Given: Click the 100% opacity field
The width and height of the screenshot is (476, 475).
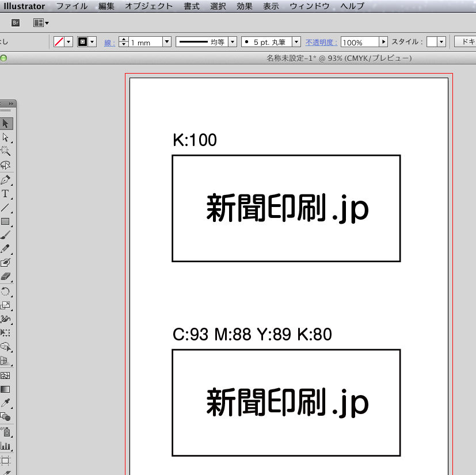Looking at the screenshot, I should [x=360, y=42].
